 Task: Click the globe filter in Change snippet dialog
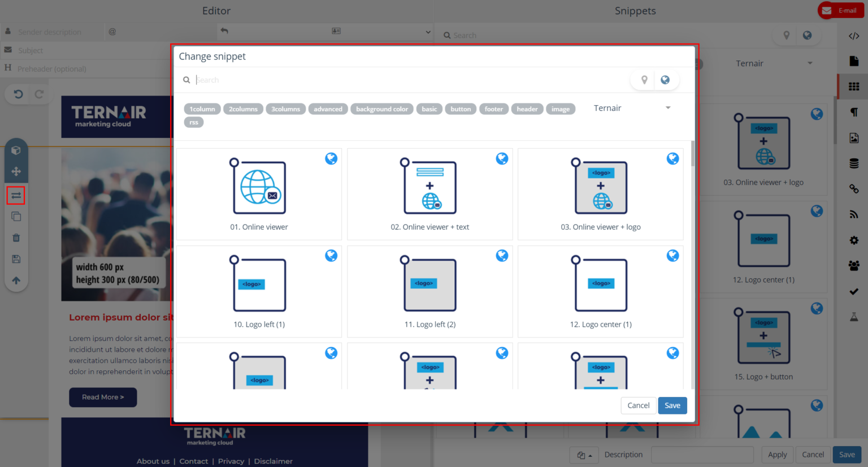coord(665,80)
